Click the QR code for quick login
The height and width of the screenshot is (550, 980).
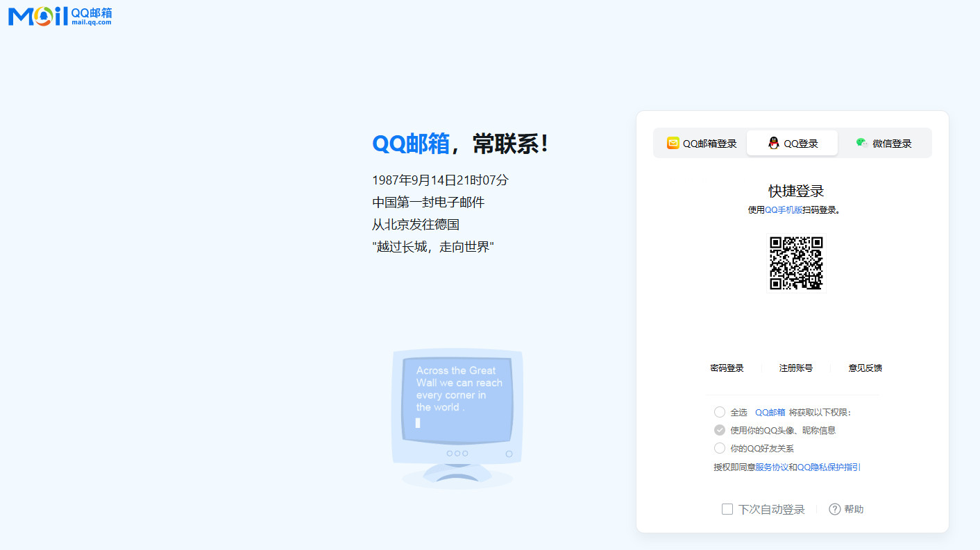pyautogui.click(x=796, y=264)
